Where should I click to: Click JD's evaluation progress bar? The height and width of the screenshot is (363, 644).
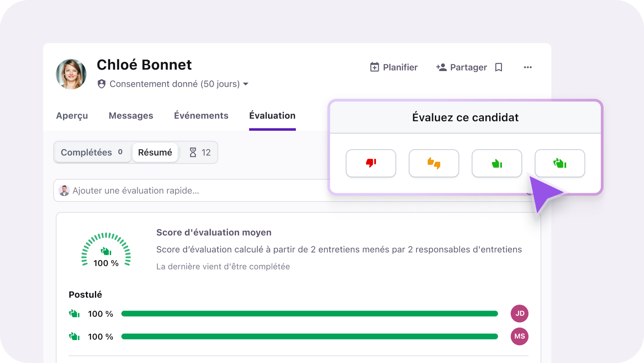click(x=310, y=313)
